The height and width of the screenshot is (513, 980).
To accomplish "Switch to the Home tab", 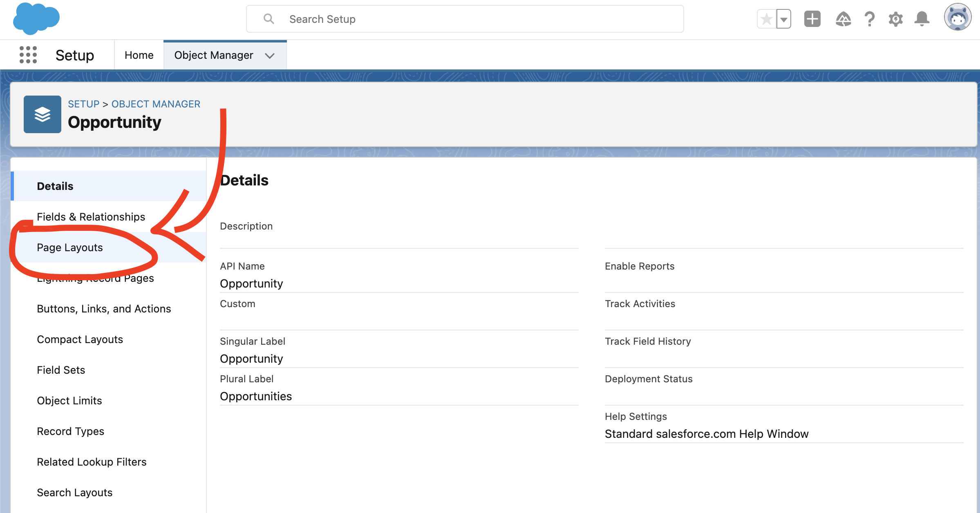I will tap(139, 55).
